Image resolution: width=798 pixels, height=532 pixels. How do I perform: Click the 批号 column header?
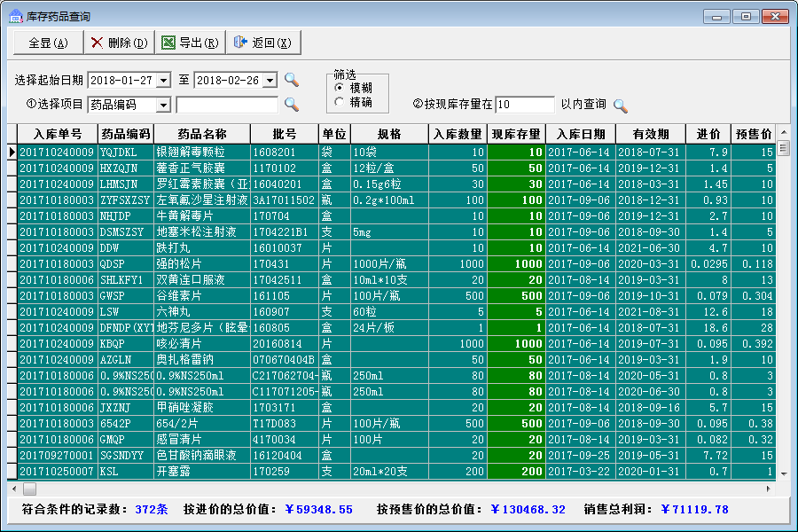point(285,134)
